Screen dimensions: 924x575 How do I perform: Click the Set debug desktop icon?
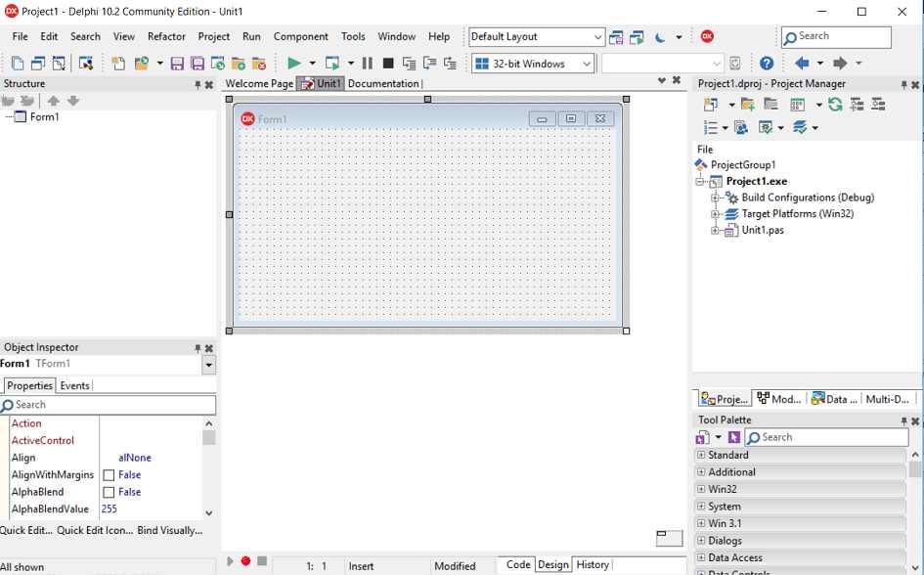tap(637, 37)
